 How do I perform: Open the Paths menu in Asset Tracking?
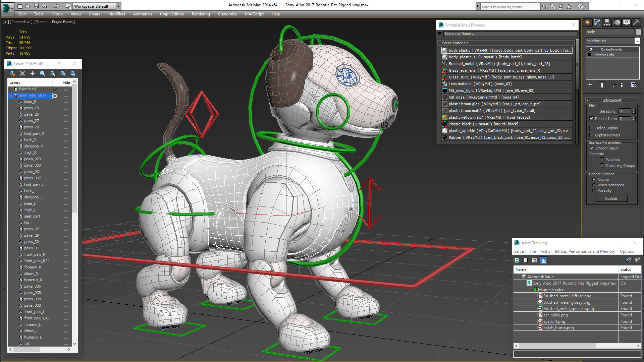point(545,251)
